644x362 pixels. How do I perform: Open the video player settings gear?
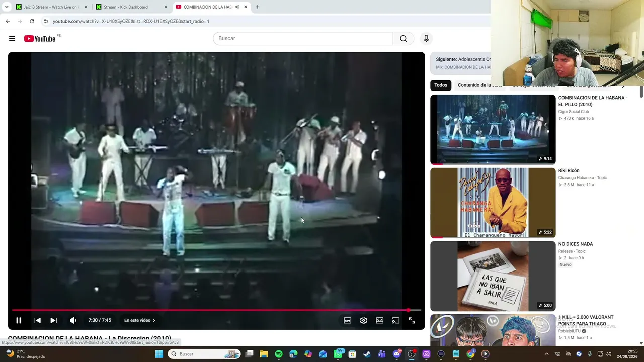click(363, 320)
